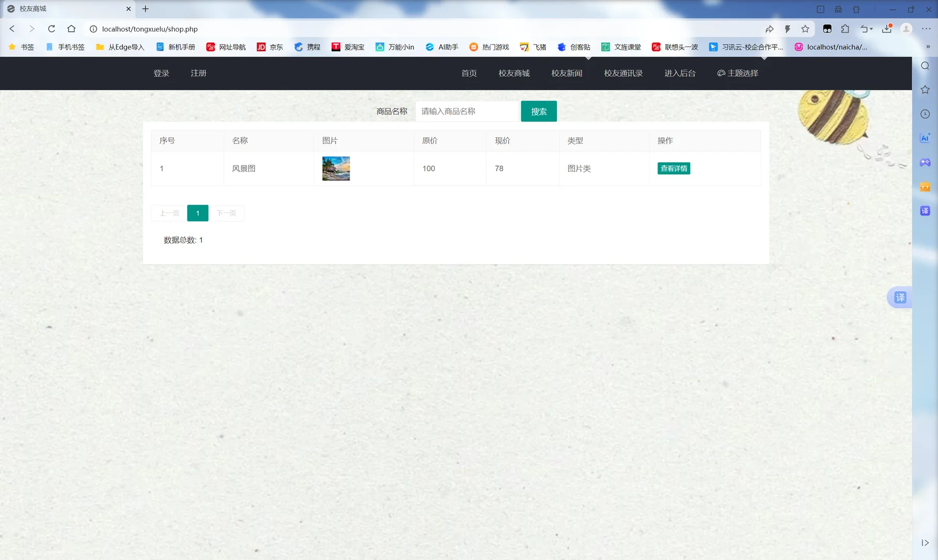This screenshot has height=560, width=938.
Task: Click the profile avatar icon
Action: [906, 29]
